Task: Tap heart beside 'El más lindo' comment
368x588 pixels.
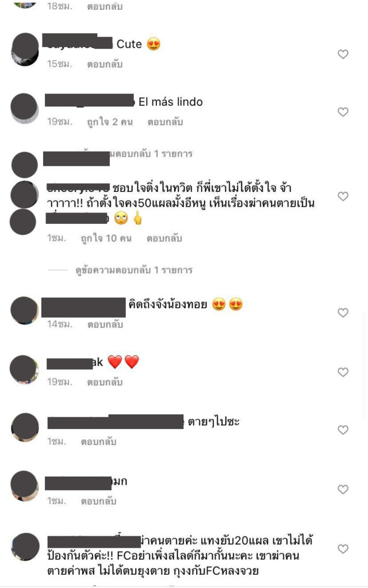Action: pyautogui.click(x=343, y=112)
